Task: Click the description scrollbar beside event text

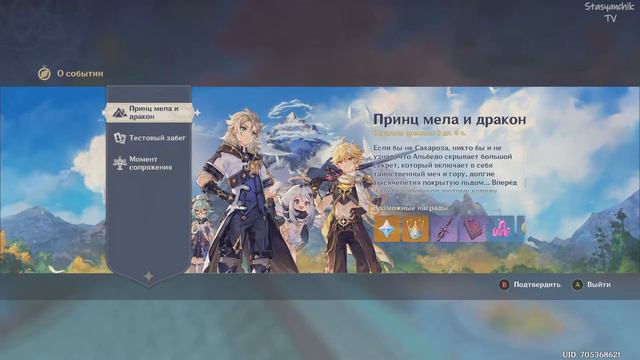Action: click(x=525, y=183)
